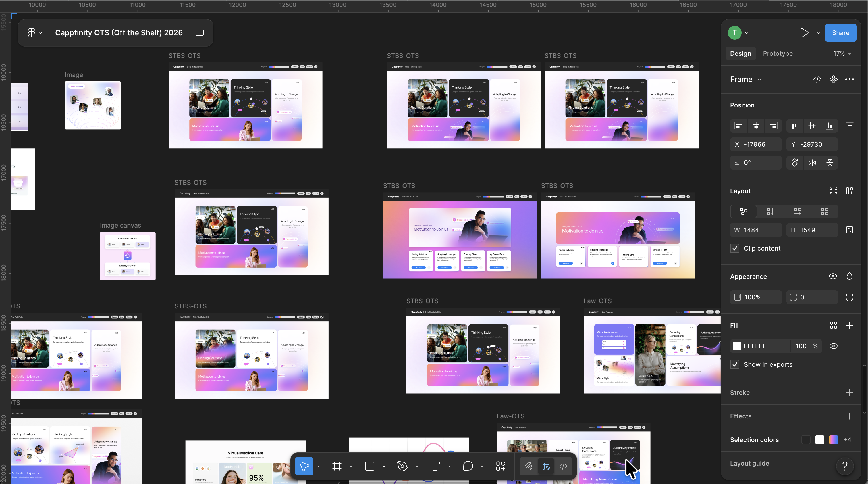Add a new Stroke
Screen dimensions: 868x484
click(x=849, y=393)
